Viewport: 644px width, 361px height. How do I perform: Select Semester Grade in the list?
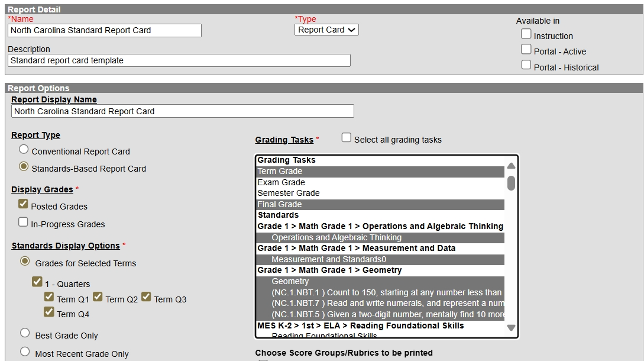pos(380,194)
